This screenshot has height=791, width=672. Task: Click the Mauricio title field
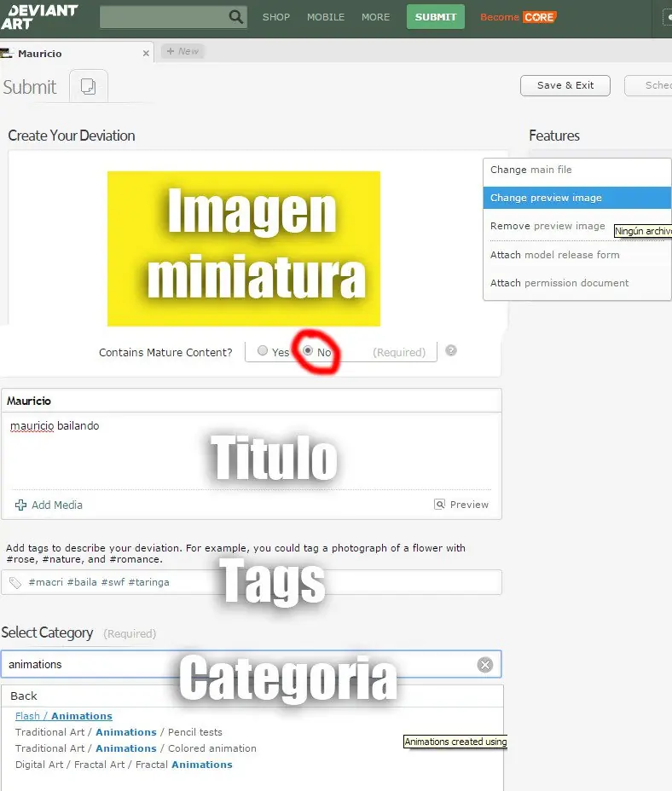coord(252,401)
